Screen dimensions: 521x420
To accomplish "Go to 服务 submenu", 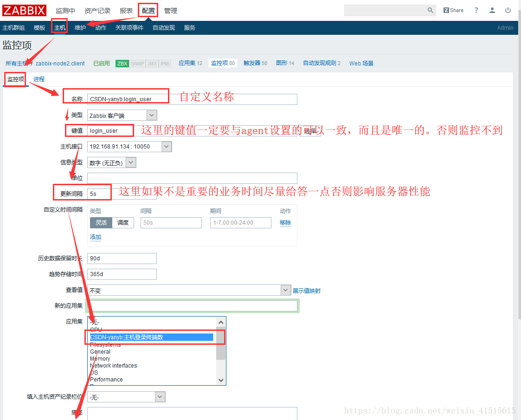I will pos(189,27).
